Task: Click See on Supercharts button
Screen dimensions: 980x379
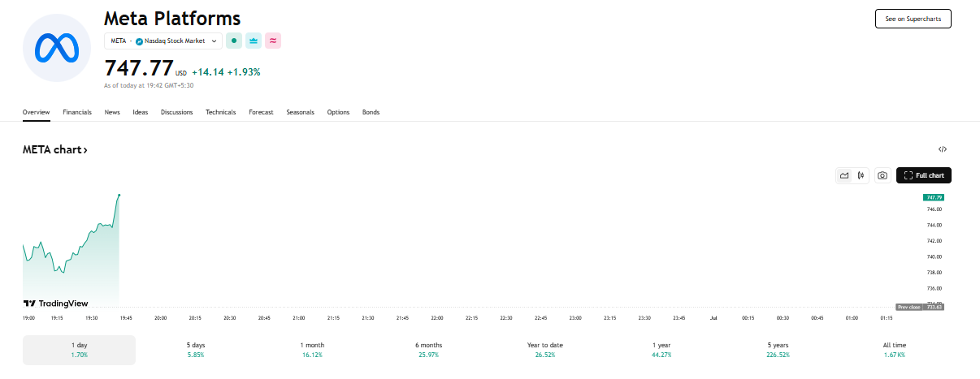Action: 913,19
